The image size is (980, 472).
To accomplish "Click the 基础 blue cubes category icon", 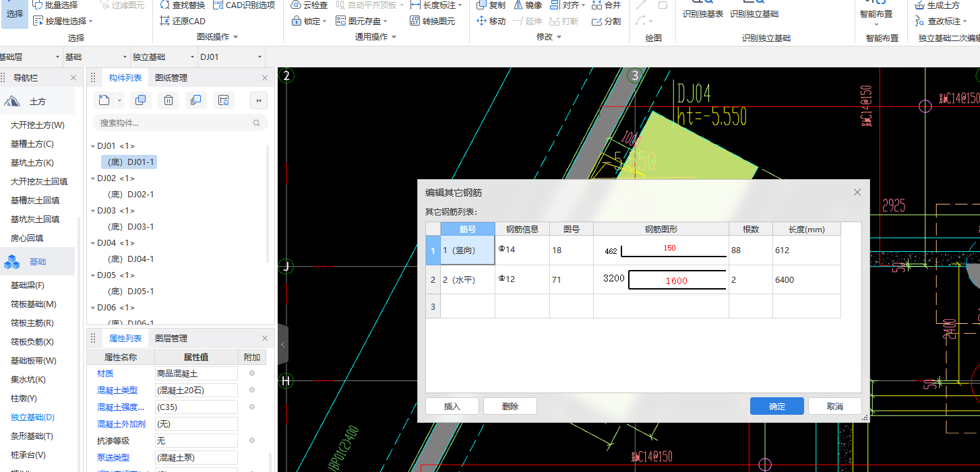I will pos(12,262).
